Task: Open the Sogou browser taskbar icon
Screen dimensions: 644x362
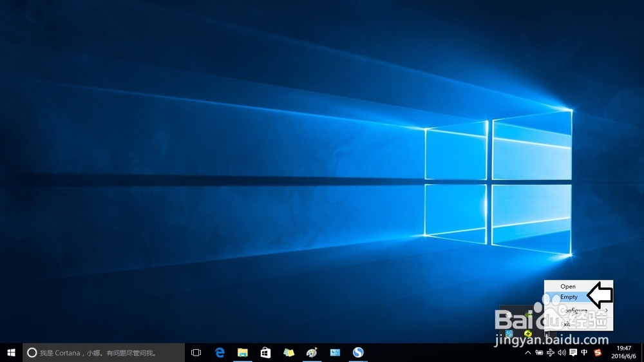Action: click(357, 352)
